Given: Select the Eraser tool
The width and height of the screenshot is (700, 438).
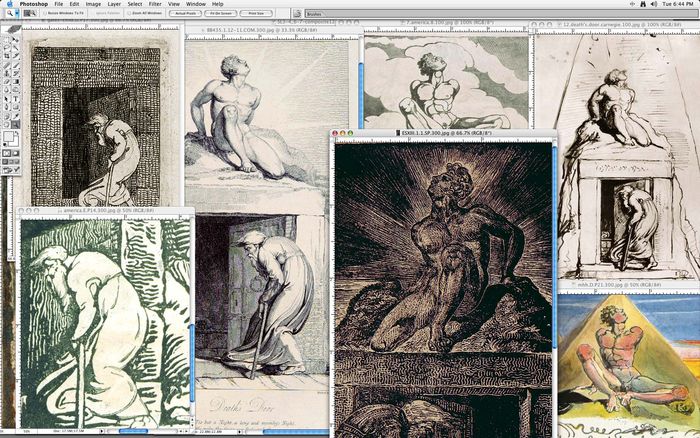Looking at the screenshot, I should click(x=7, y=82).
